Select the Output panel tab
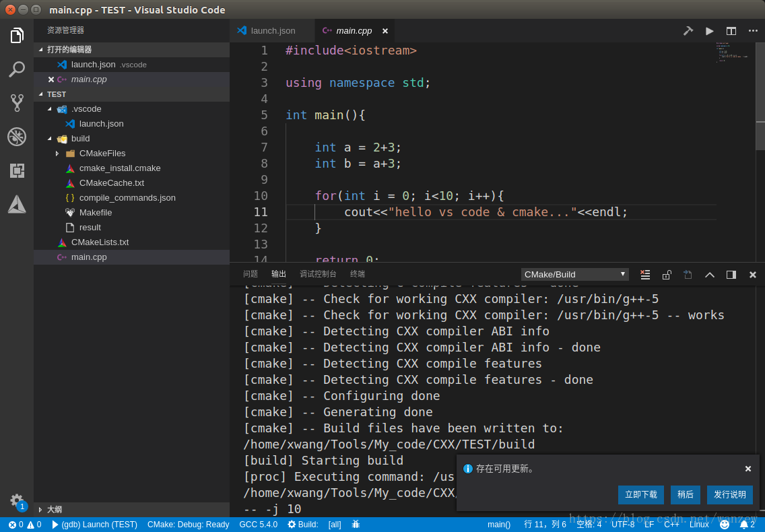The height and width of the screenshot is (532, 765). (279, 274)
